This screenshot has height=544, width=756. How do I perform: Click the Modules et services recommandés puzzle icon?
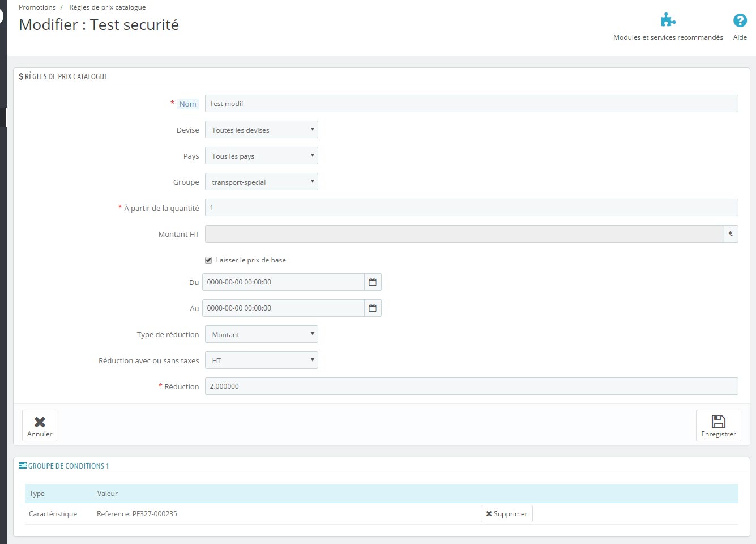pos(668,20)
